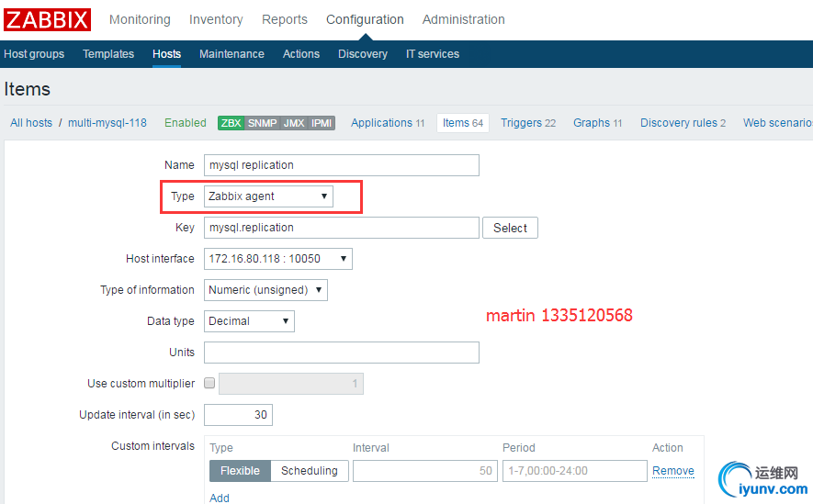Go to Maintenance submenu

pyautogui.click(x=231, y=54)
